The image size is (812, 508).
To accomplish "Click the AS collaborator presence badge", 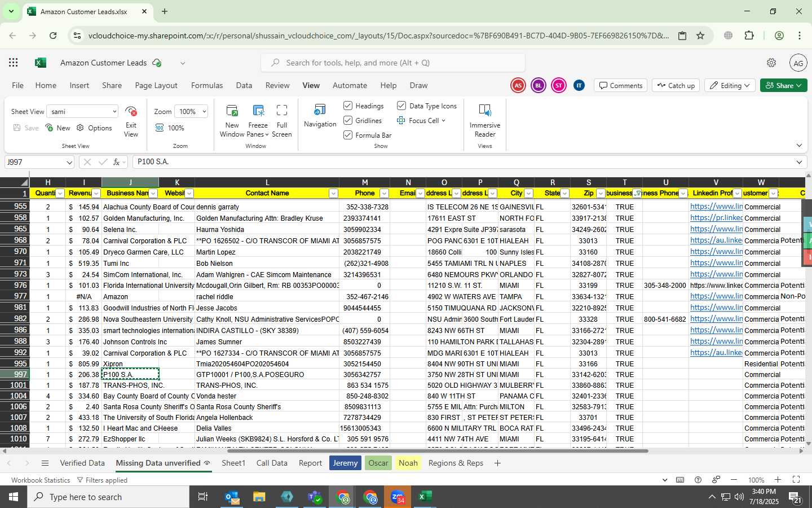I will point(518,85).
